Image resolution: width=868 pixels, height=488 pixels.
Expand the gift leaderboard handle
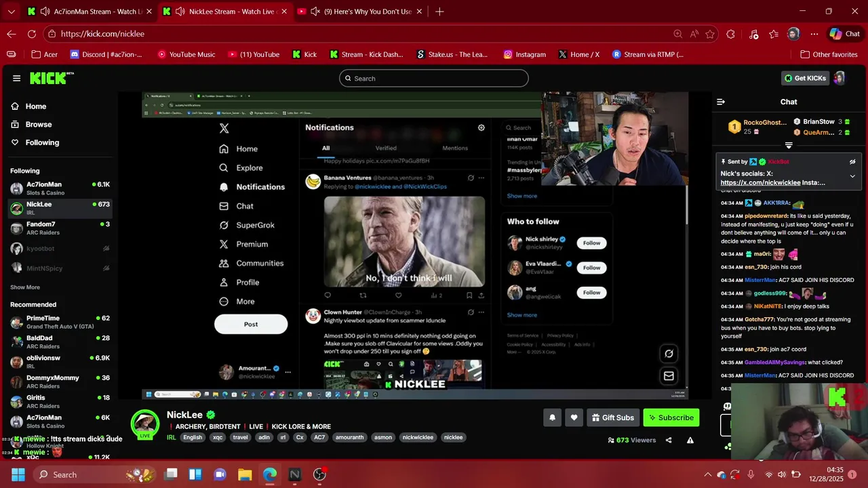click(789, 145)
